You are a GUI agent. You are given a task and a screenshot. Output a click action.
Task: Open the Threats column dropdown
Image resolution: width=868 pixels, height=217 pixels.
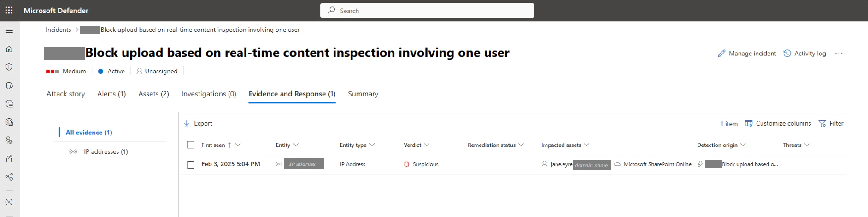click(x=807, y=145)
